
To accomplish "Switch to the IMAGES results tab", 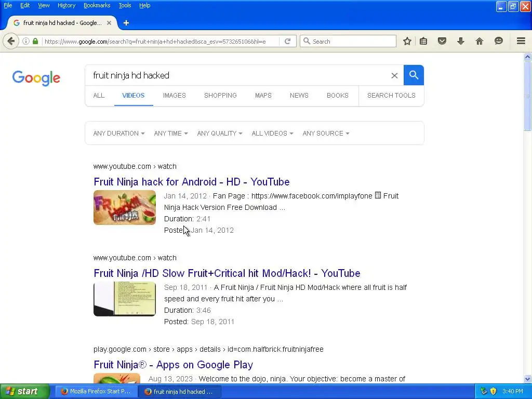I will [175, 96].
